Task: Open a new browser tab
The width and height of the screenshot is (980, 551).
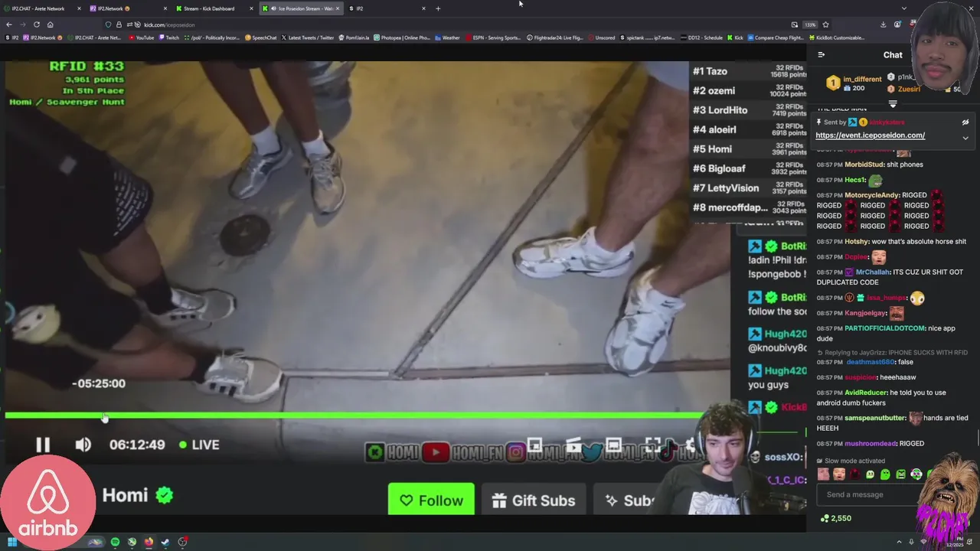Action: pyautogui.click(x=438, y=8)
